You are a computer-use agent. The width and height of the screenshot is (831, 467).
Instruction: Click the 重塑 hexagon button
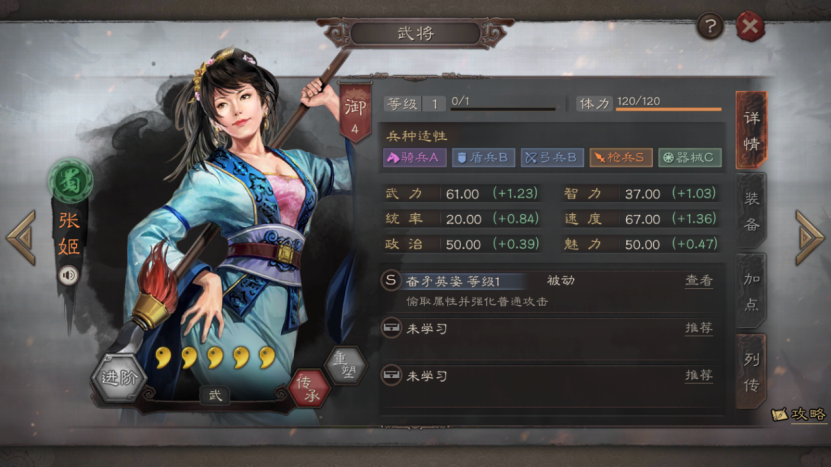click(x=347, y=365)
